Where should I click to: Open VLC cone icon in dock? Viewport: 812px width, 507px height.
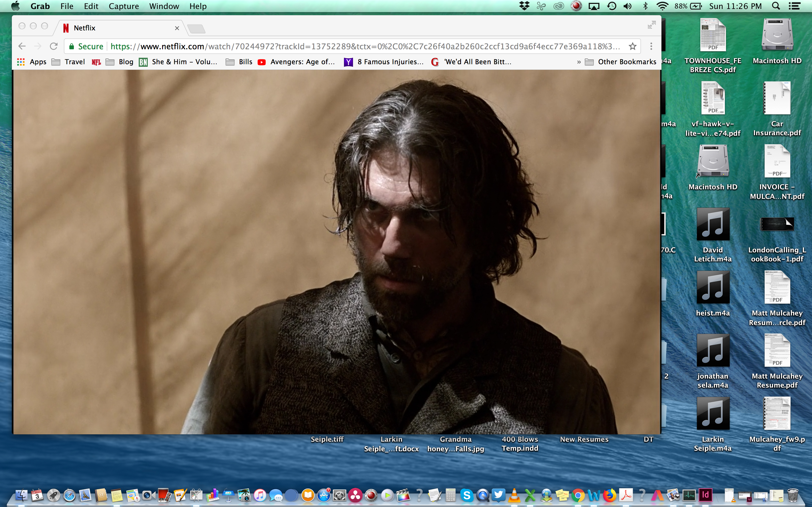tap(514, 495)
